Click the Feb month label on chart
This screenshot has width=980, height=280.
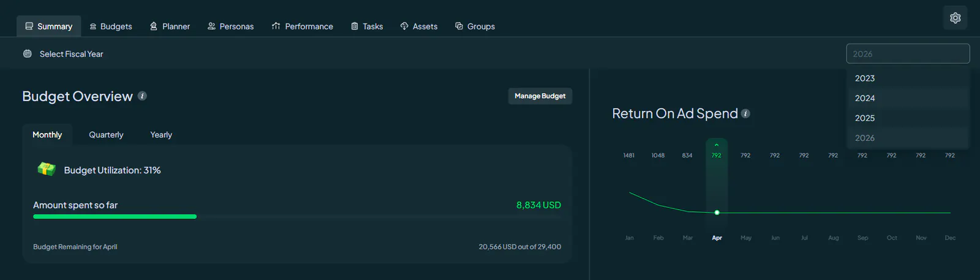coord(658,238)
